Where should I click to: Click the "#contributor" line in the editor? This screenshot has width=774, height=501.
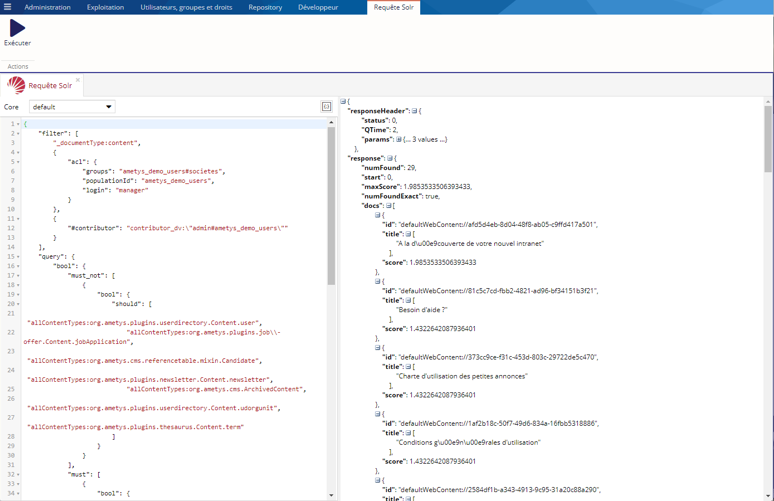(178, 229)
